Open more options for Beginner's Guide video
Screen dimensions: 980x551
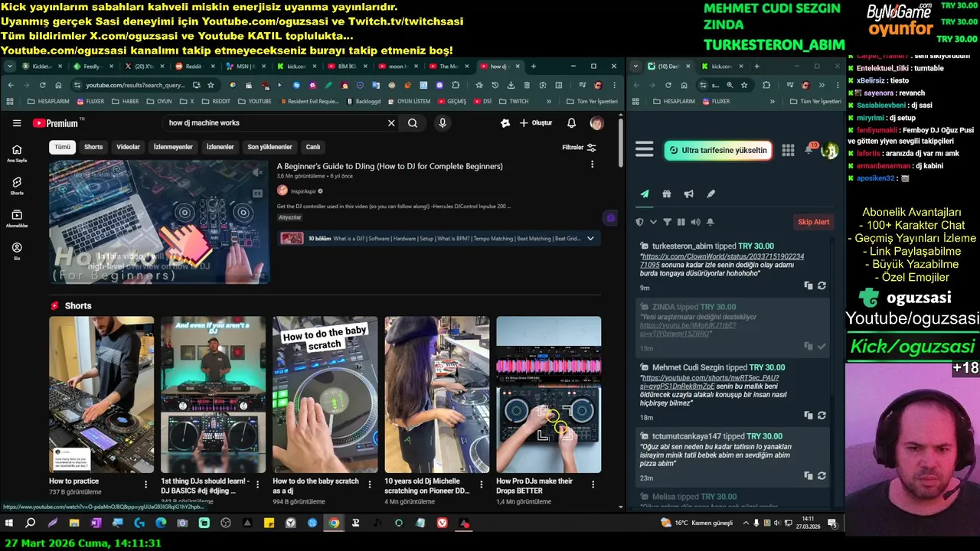(592, 165)
